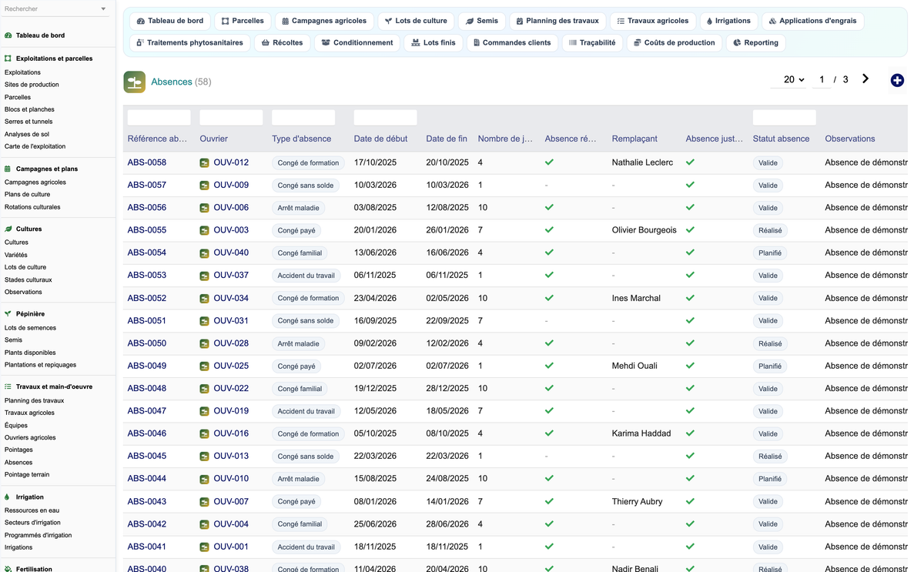
Task: Open worker link OUV-034
Action: click(x=231, y=298)
